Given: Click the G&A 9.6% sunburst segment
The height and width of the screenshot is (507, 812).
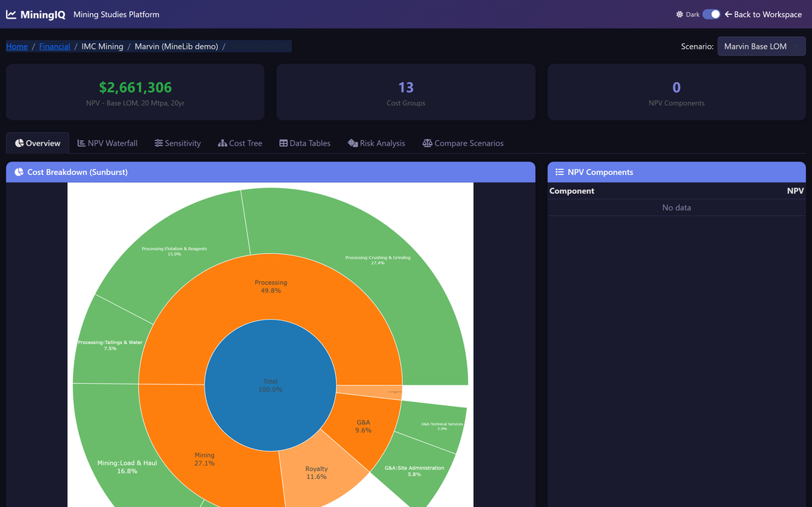Looking at the screenshot, I should click(x=363, y=426).
